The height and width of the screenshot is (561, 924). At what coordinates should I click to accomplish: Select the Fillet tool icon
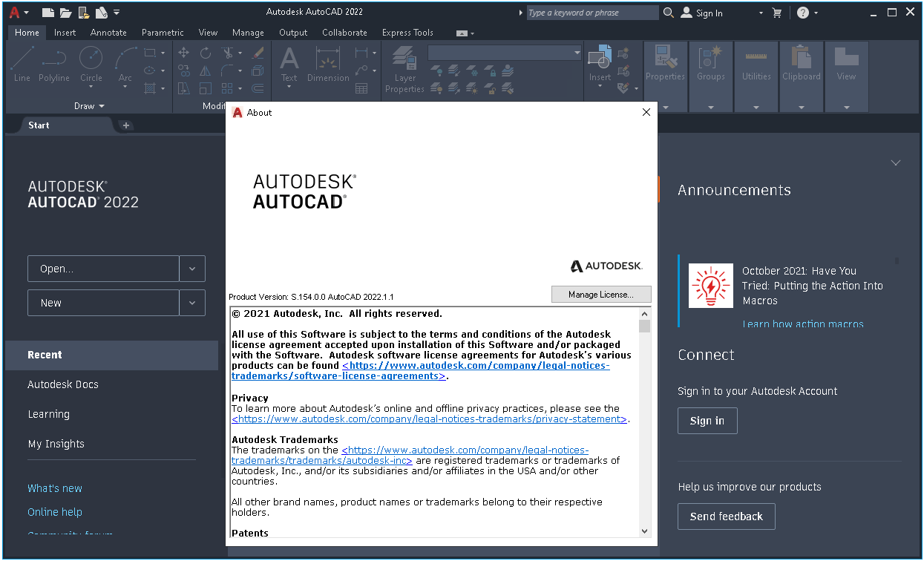tap(228, 70)
